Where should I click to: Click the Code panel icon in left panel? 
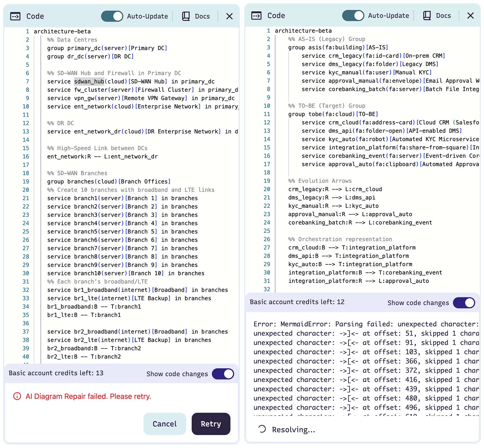(x=15, y=16)
